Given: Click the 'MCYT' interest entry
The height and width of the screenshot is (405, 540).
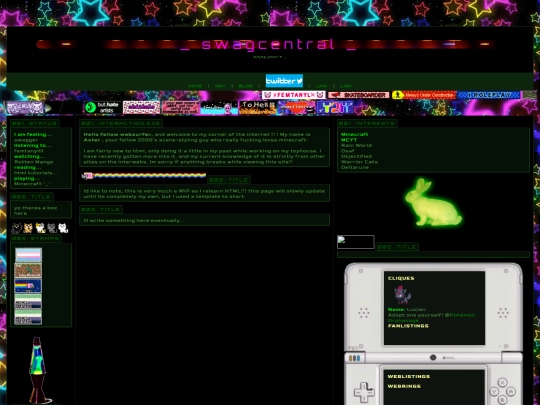Looking at the screenshot, I should [x=349, y=140].
